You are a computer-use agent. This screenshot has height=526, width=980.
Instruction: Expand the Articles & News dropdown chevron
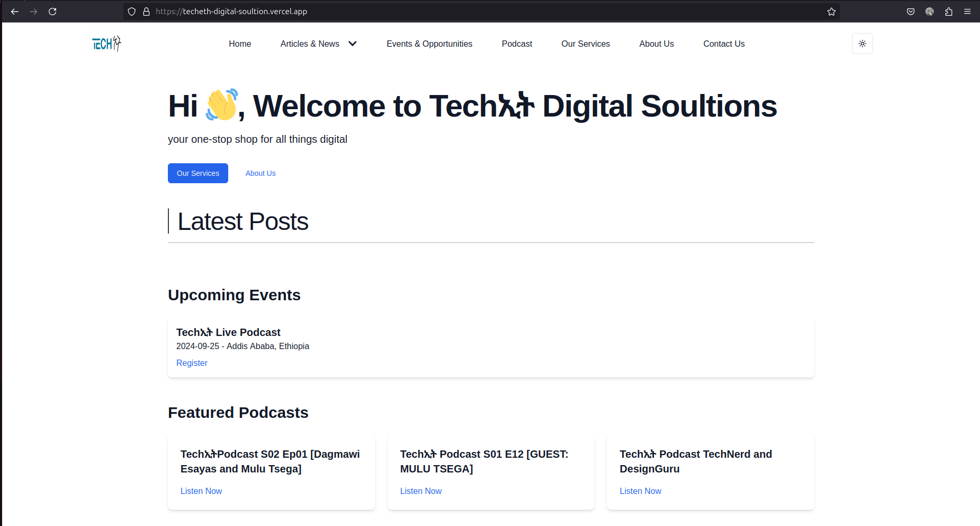353,44
